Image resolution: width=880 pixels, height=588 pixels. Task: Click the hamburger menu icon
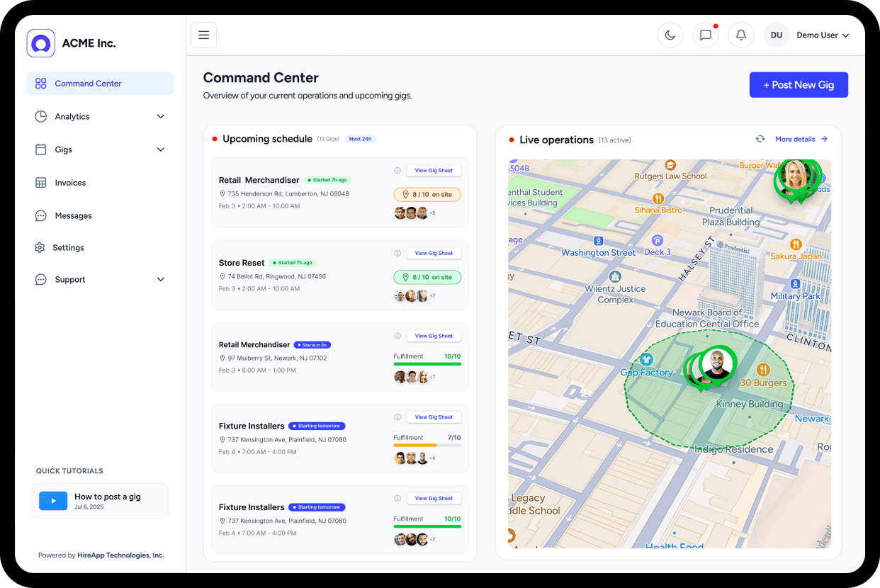(x=203, y=35)
